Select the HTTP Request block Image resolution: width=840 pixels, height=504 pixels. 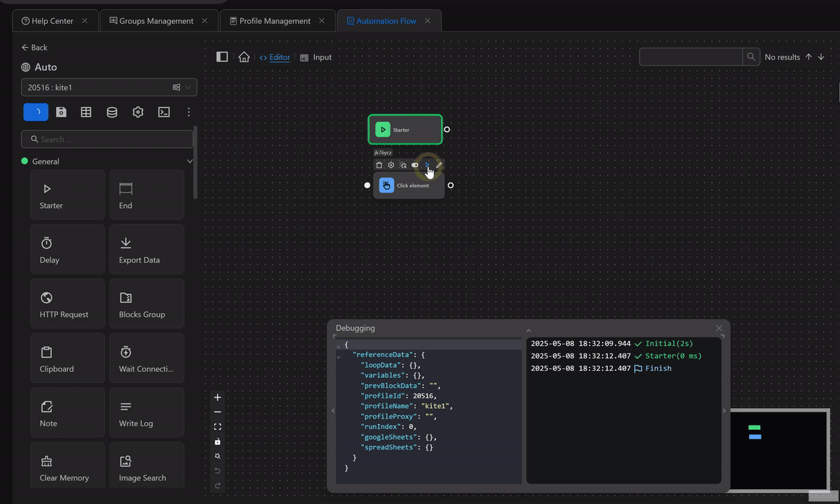pyautogui.click(x=67, y=304)
